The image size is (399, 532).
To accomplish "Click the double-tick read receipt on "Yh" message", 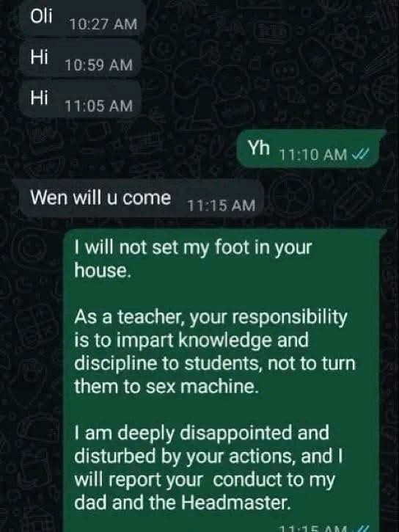I will 359,155.
